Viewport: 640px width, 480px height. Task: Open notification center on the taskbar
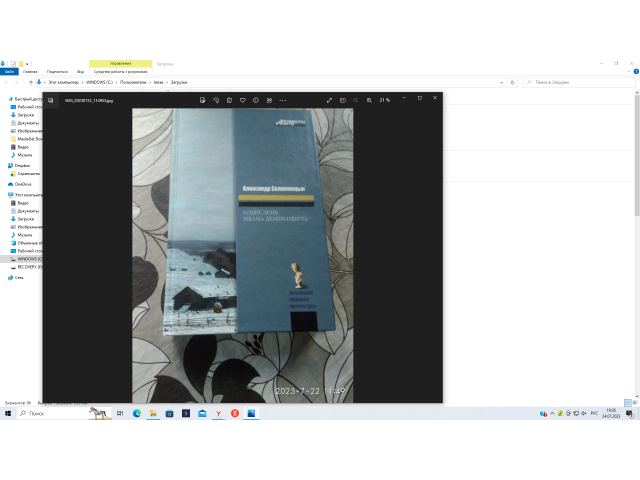tap(630, 414)
